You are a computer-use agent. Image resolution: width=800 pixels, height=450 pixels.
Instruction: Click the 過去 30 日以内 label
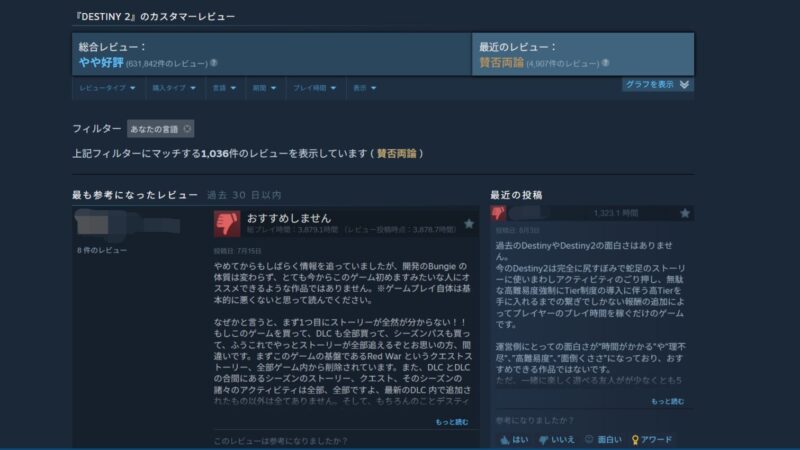point(244,195)
